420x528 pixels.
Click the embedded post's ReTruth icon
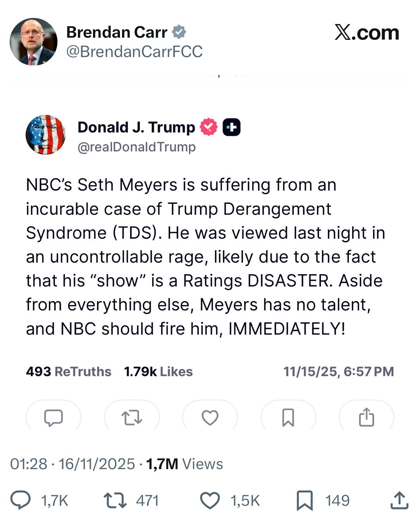tap(132, 417)
